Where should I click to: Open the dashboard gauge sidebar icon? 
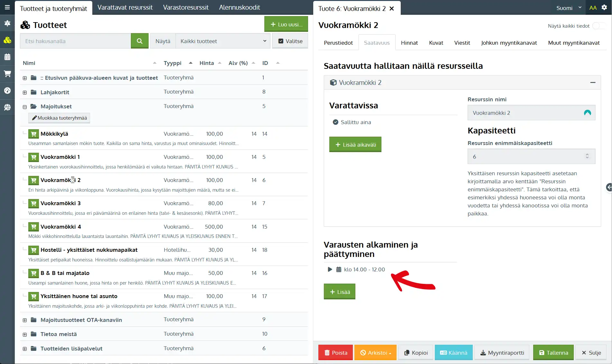click(x=7, y=90)
